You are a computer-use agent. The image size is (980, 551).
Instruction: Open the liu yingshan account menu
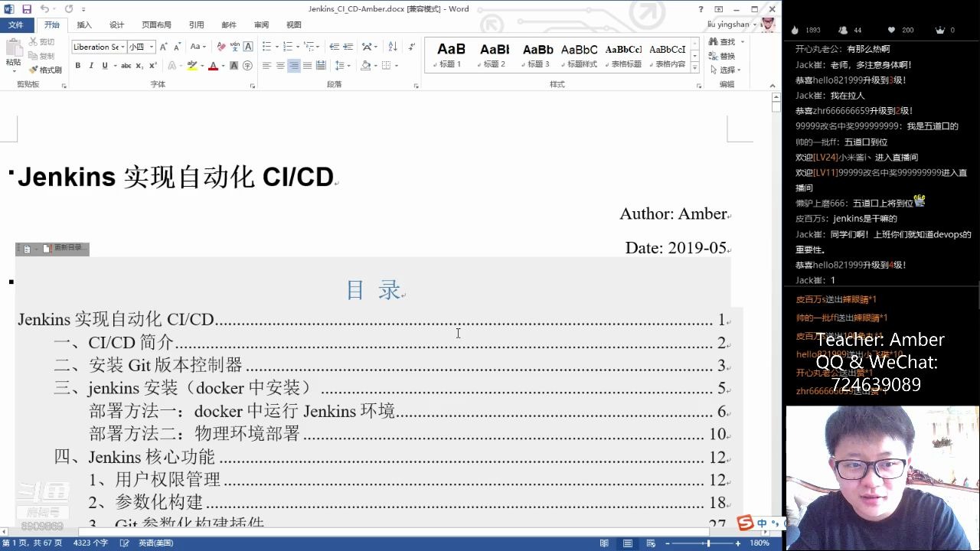click(x=733, y=24)
